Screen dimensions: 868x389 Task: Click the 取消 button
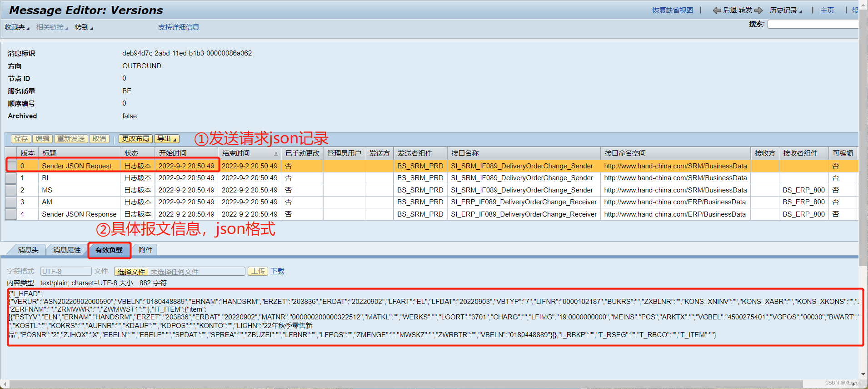pos(99,139)
